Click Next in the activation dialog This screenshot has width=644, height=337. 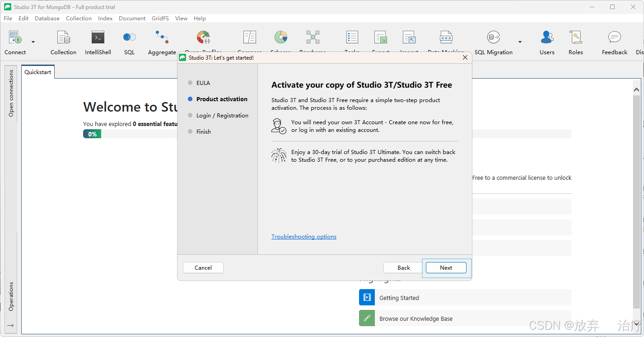coord(446,268)
